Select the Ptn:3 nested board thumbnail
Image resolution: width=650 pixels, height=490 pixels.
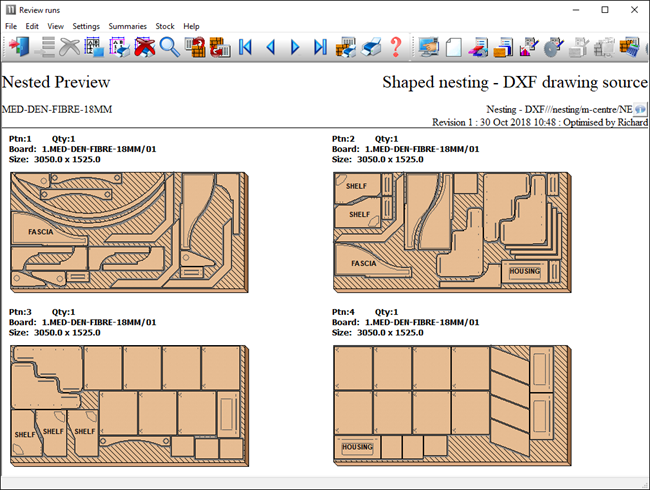pyautogui.click(x=128, y=404)
